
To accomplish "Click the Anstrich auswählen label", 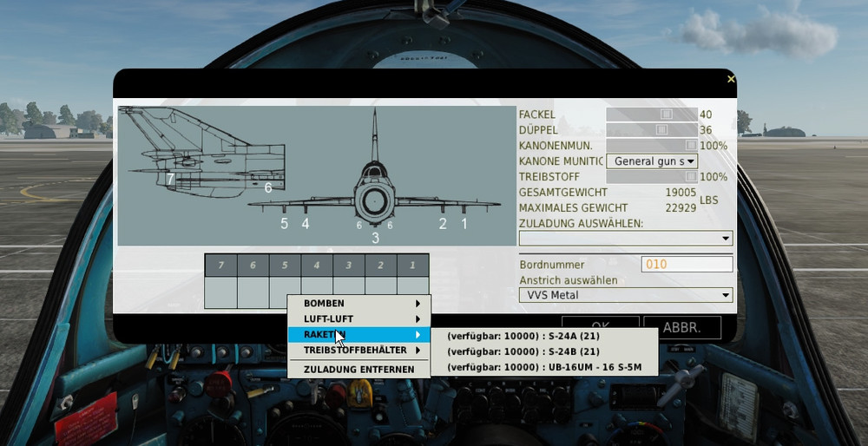I will pos(569,280).
